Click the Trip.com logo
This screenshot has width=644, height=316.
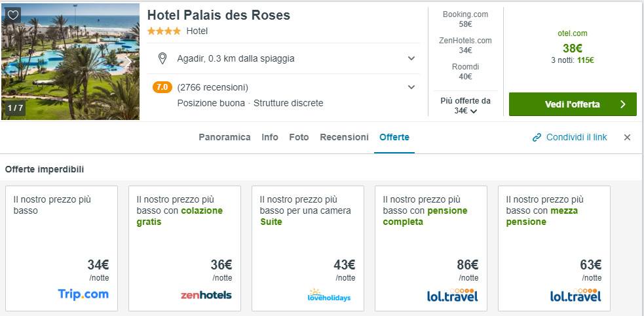point(83,294)
